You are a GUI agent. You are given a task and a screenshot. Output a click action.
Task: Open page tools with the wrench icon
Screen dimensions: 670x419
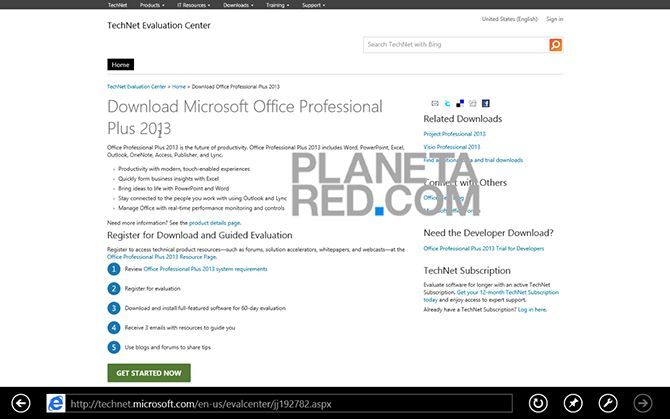[x=608, y=403]
